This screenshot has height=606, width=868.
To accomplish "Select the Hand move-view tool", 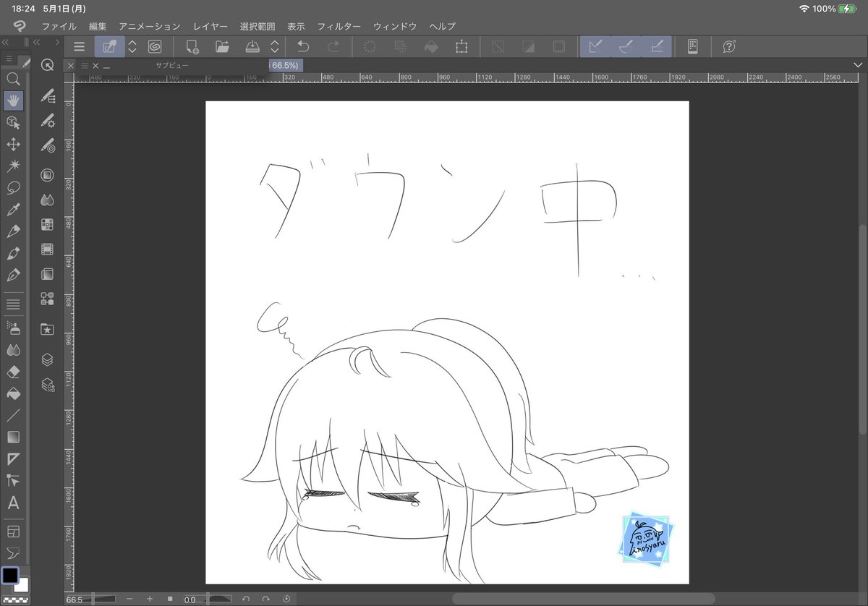I will click(x=13, y=101).
